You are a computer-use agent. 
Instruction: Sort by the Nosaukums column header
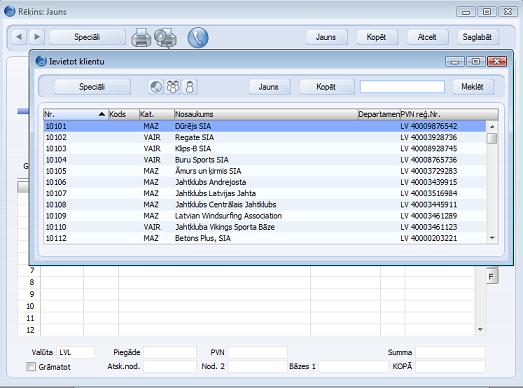click(266, 114)
